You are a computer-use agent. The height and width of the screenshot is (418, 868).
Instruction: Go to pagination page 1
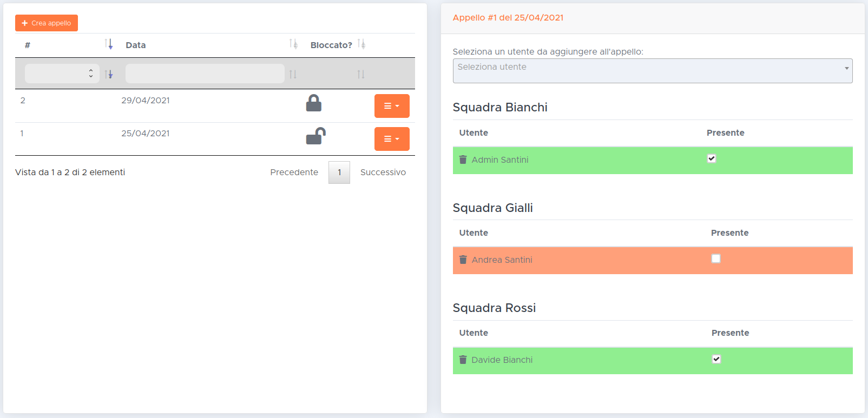(x=339, y=172)
